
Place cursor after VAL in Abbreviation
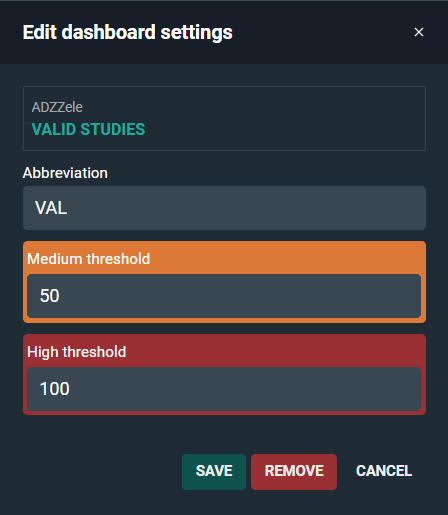69,208
